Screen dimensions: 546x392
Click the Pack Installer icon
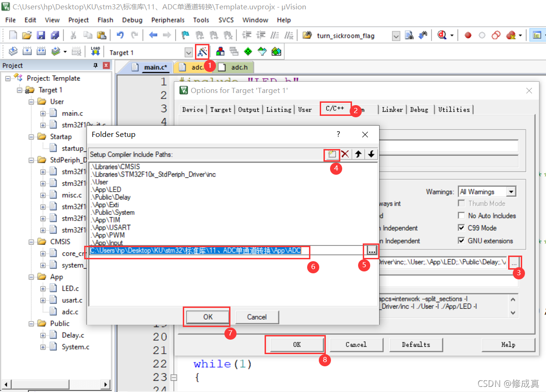(276, 52)
